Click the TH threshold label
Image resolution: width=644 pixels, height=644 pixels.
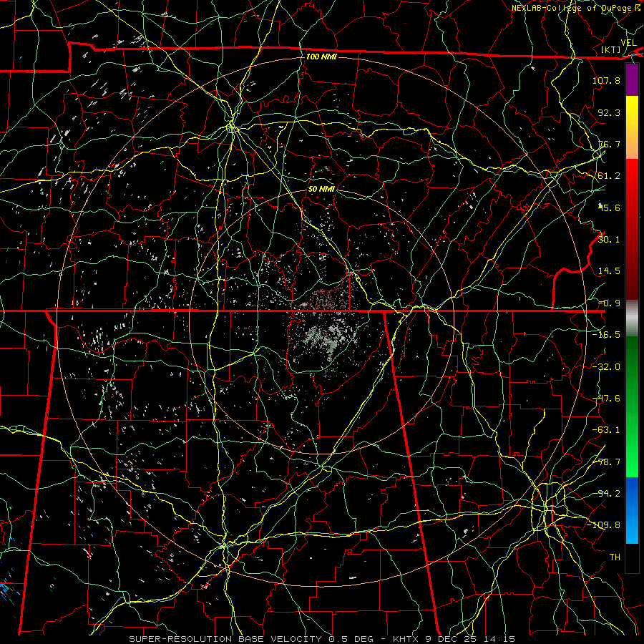pyautogui.click(x=615, y=557)
